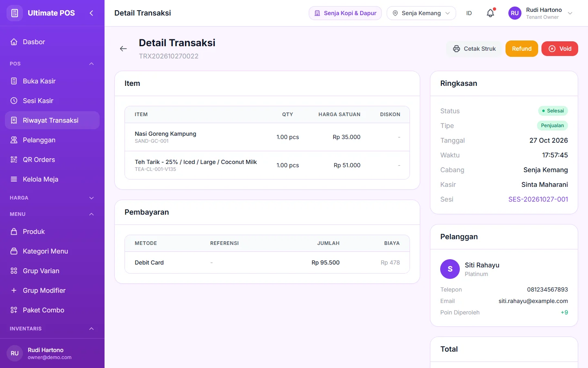Viewport: 588px width, 368px height.
Task: Click the Paket Combo icon
Action: point(14,310)
